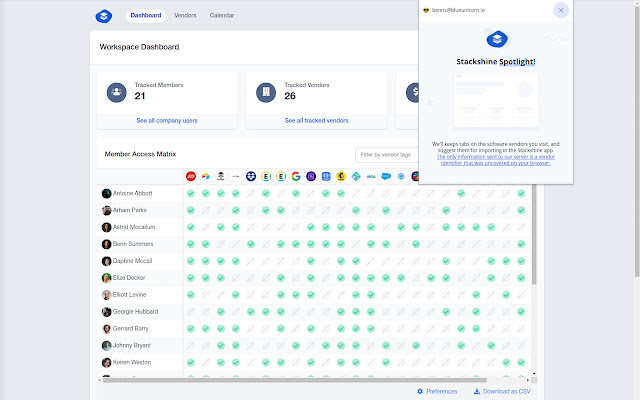
Task: Click Benn Summers's avatar
Action: pos(106,244)
